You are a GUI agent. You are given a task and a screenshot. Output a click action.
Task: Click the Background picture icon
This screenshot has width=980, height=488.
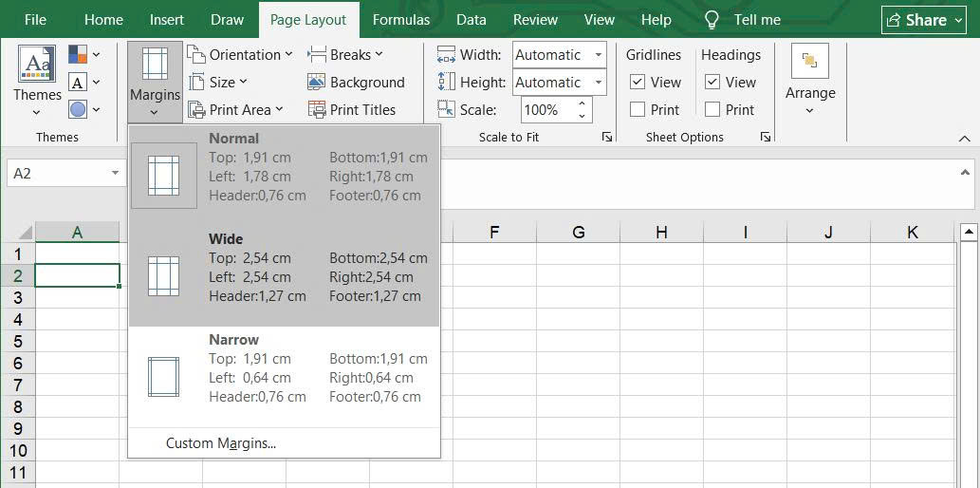click(317, 82)
